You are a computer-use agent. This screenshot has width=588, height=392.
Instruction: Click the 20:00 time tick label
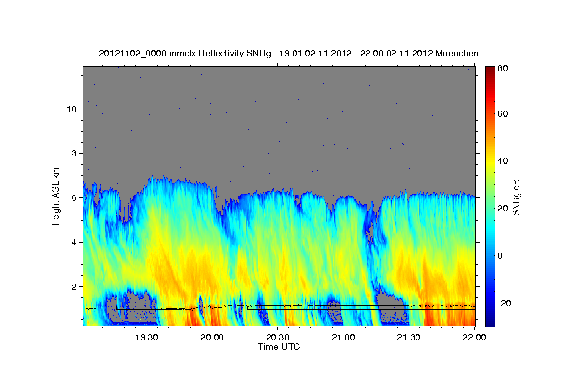[x=212, y=338]
